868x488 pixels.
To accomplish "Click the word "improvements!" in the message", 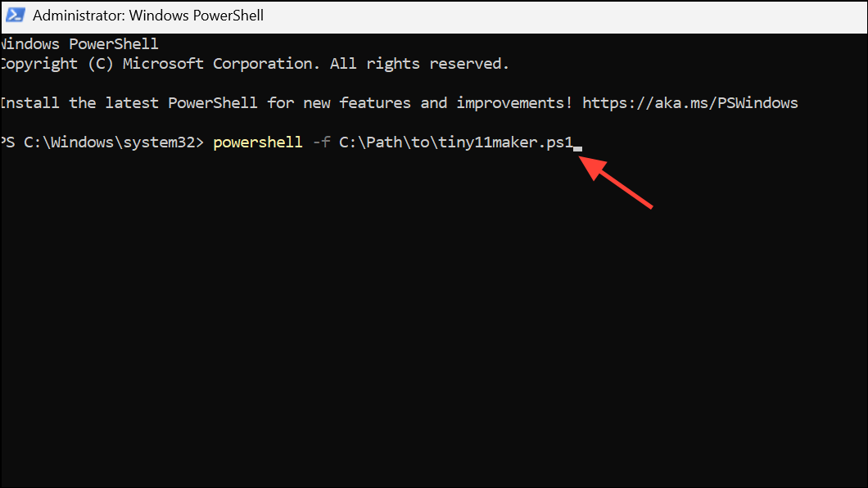I will point(514,103).
